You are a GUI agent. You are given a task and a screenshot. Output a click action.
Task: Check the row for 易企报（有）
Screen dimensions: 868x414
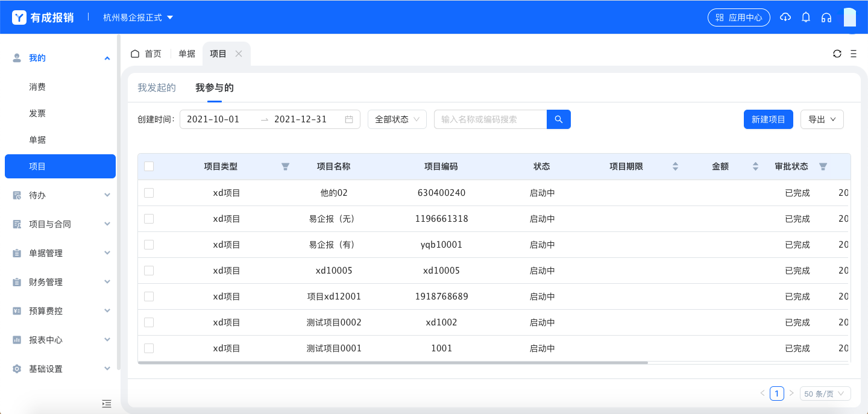click(x=149, y=245)
